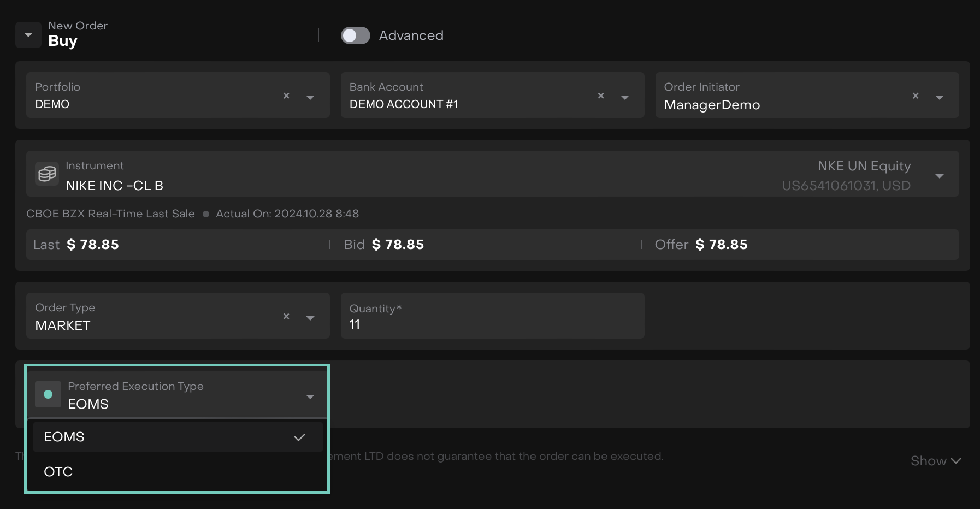Viewport: 980px width, 509px height.
Task: Collapse the Preferred Execution Type dropdown
Action: point(310,396)
